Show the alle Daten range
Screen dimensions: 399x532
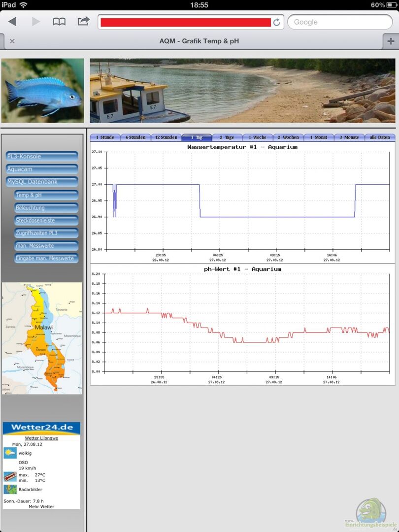click(380, 137)
